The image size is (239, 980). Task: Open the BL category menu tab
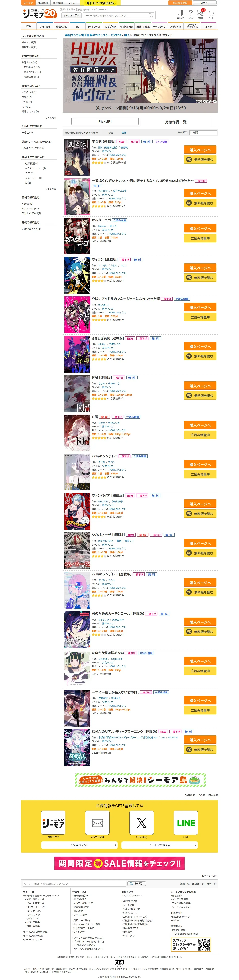click(x=78, y=27)
